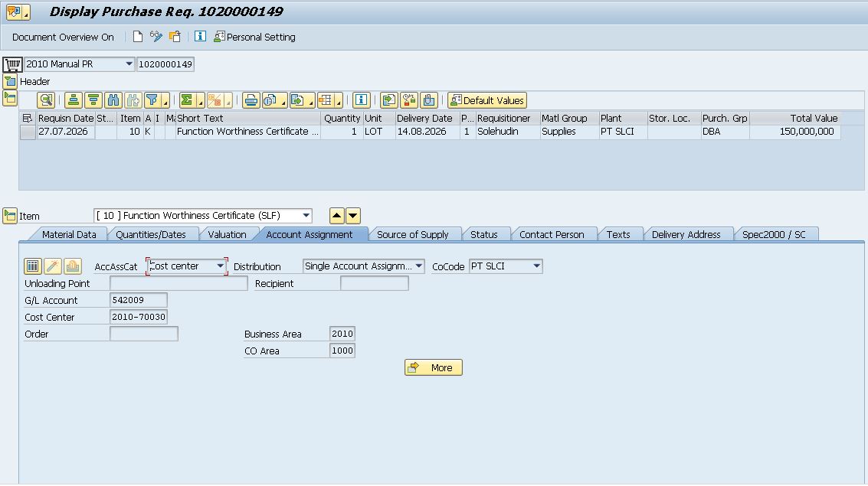This screenshot has height=486, width=868.
Task: Open the 2010 Manual PR dropdown
Action: coord(129,64)
